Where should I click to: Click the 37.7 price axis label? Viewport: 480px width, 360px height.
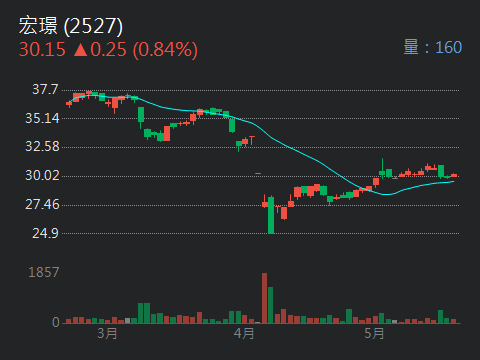pyautogui.click(x=45, y=89)
